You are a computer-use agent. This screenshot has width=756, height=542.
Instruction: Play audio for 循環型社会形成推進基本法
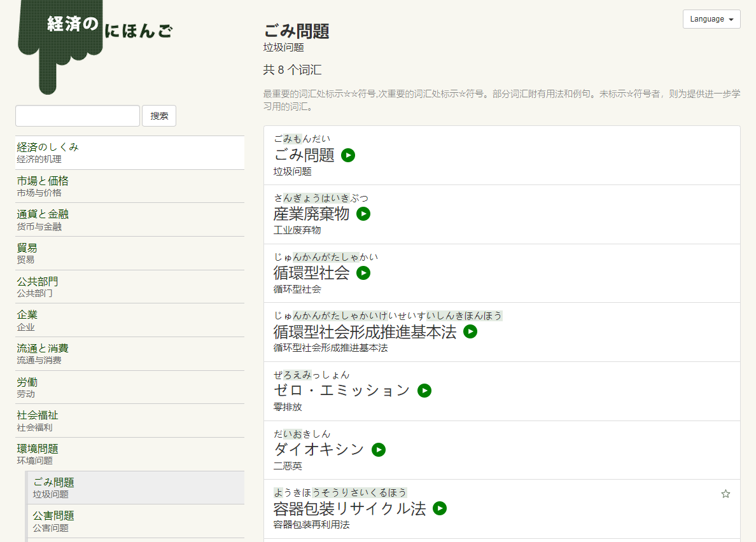pos(470,331)
